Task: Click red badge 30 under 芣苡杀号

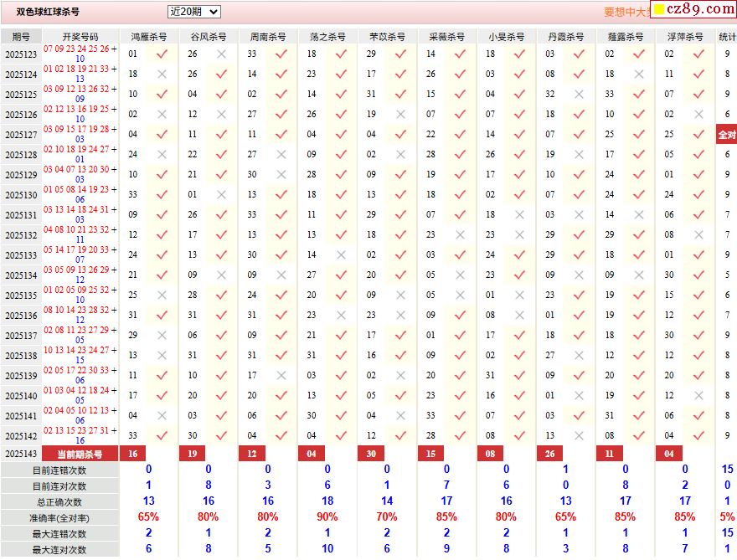Action: pos(371,454)
